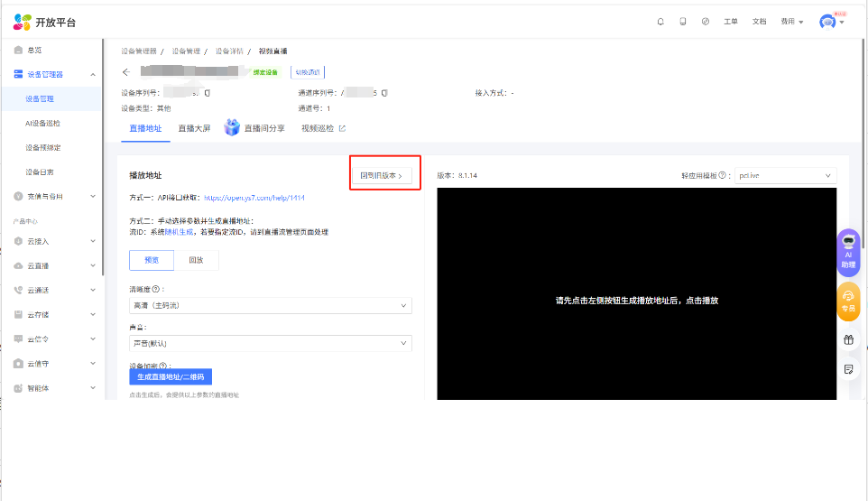Click the notification bell icon
This screenshot has height=501, width=868.
pyautogui.click(x=660, y=22)
